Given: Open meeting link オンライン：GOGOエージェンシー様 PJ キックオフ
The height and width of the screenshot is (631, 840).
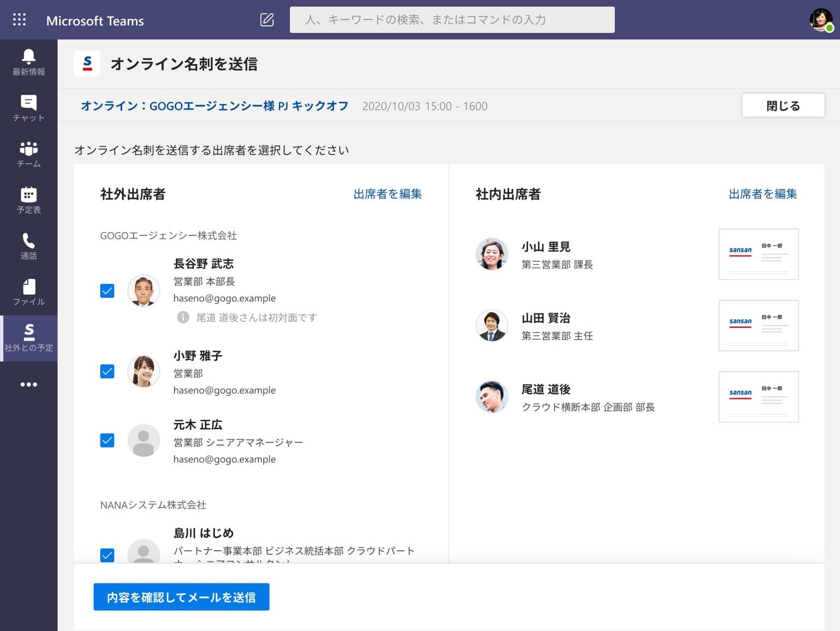Looking at the screenshot, I should pos(214,106).
